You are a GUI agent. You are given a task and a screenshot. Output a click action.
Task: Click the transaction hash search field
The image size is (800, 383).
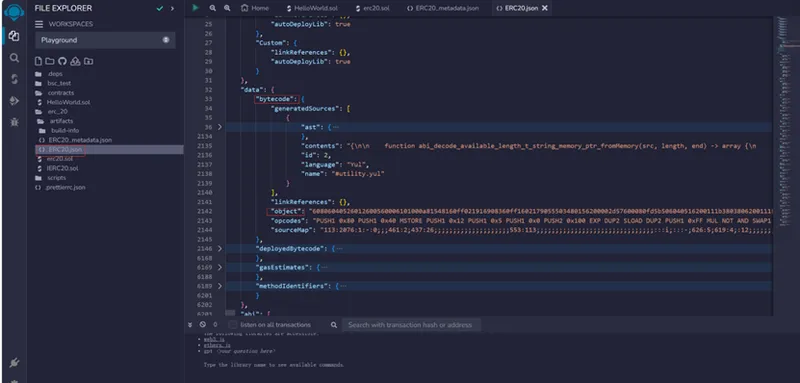click(411, 324)
